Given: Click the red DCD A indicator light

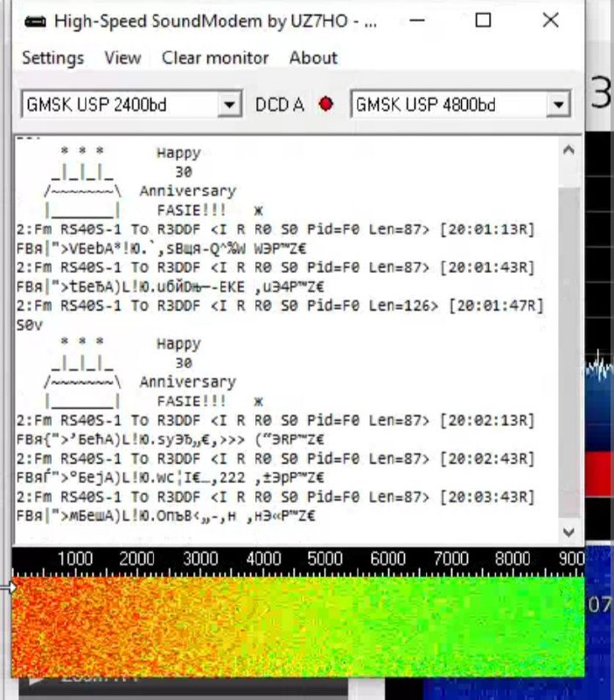Looking at the screenshot, I should coord(326,105).
